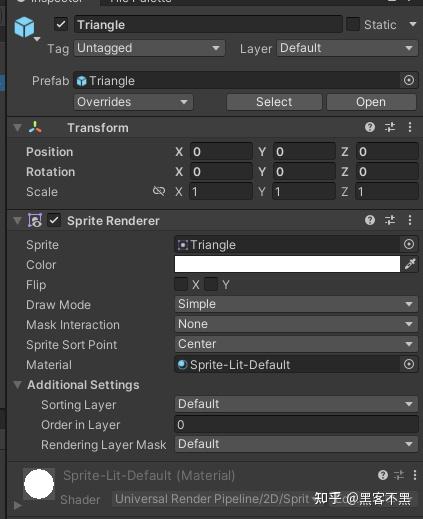Open Sprite Renderer presets slider icon
Screen dimensions: 423x519
(390, 220)
